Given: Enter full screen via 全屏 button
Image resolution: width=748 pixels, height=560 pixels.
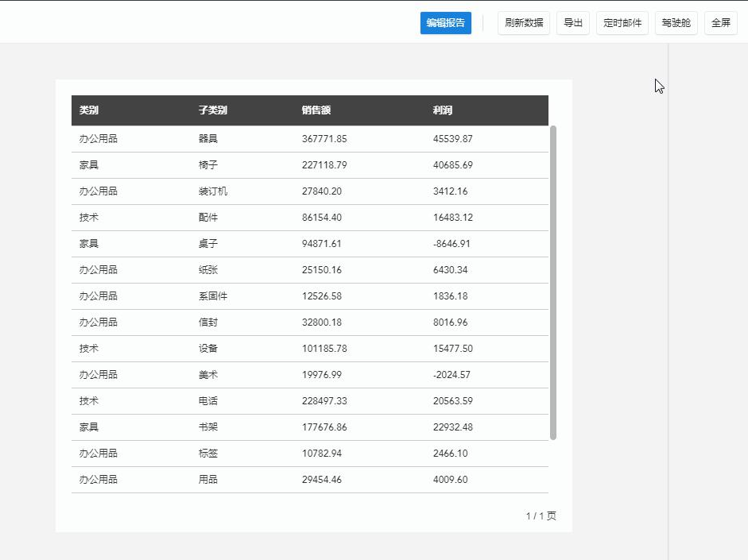Looking at the screenshot, I should (720, 23).
